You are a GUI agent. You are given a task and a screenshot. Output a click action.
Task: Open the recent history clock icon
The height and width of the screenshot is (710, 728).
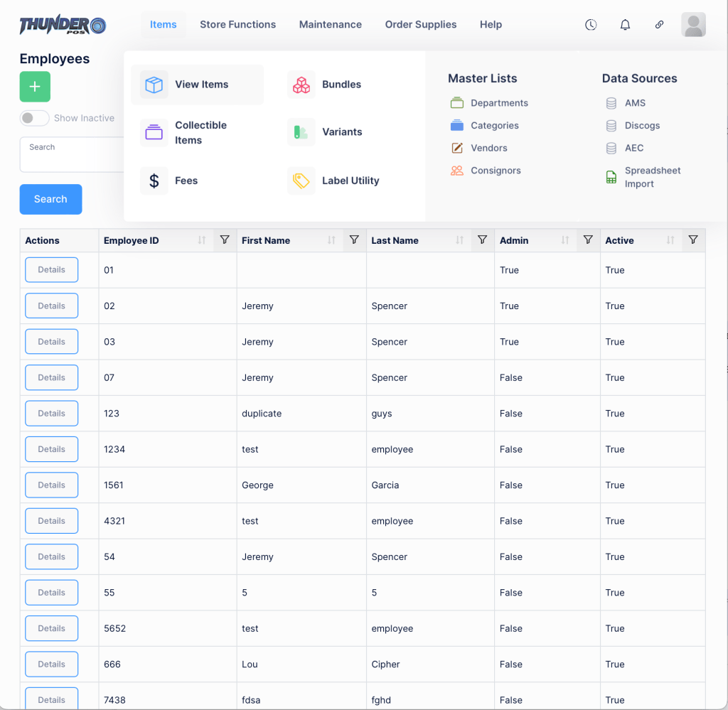click(591, 24)
